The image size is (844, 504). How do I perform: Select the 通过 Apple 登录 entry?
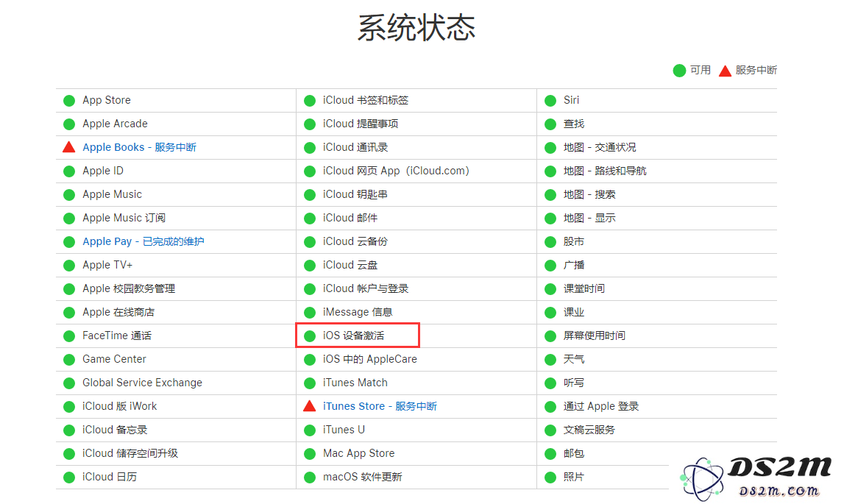601,406
